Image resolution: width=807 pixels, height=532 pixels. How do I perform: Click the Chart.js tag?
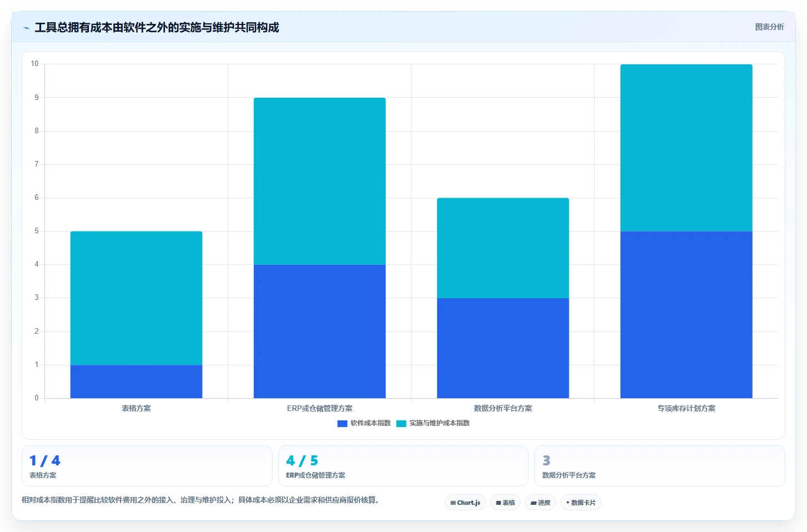pyautogui.click(x=465, y=503)
